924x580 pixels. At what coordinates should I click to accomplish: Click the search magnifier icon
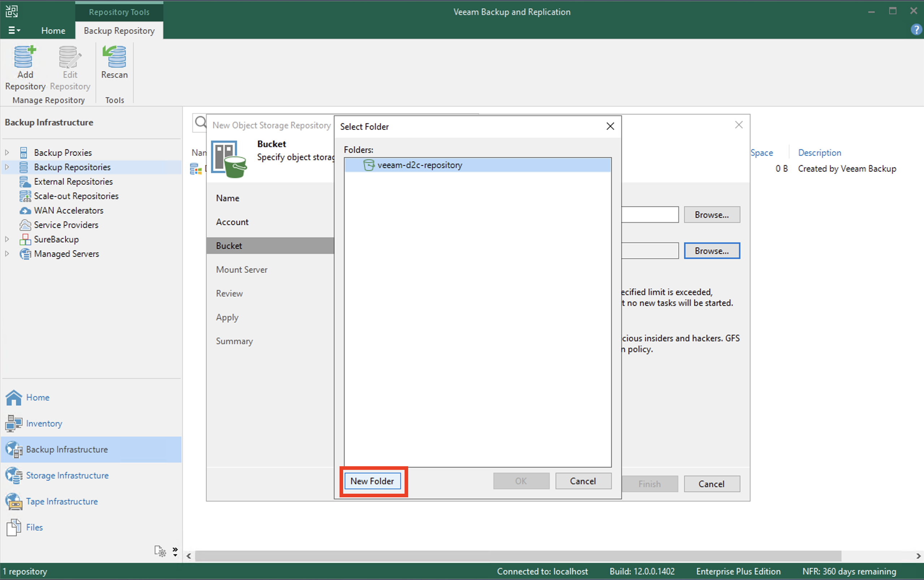point(200,123)
